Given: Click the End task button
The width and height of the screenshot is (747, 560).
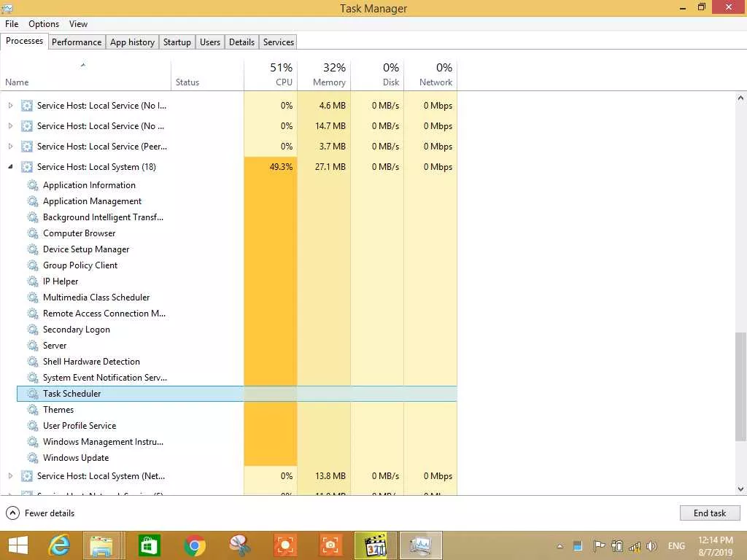Looking at the screenshot, I should click(710, 513).
